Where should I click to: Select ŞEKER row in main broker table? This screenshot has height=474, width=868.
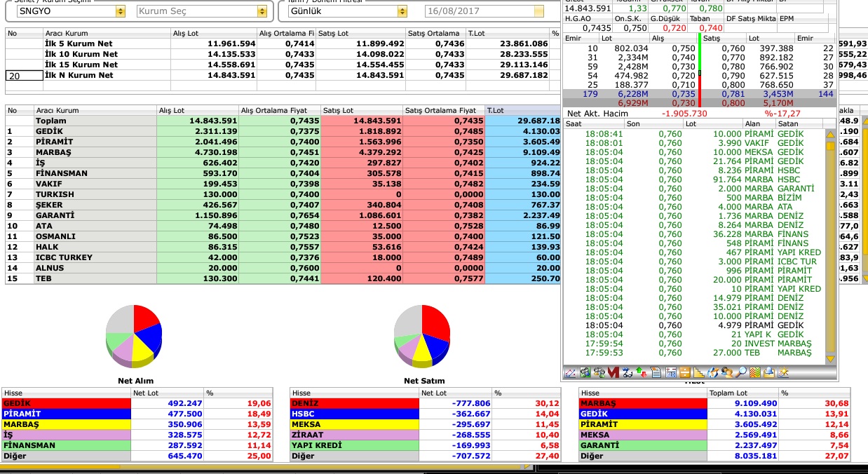(x=283, y=205)
